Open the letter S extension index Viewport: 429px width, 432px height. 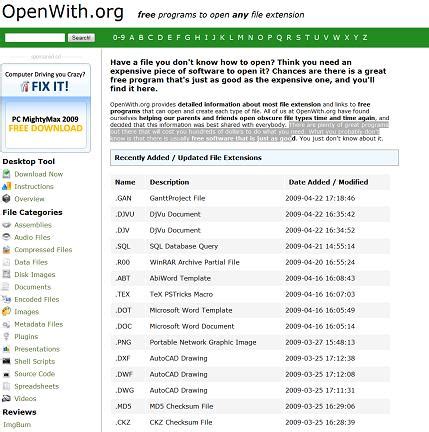(x=298, y=37)
